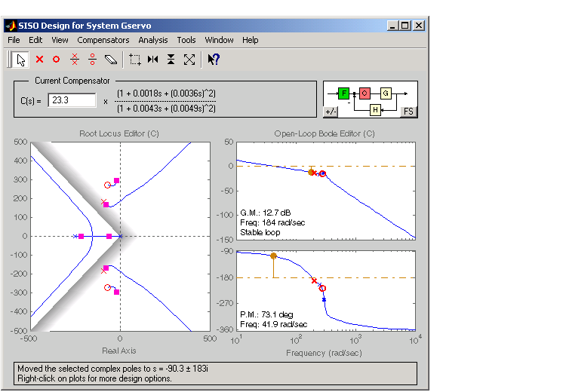Viewport: 566px width, 392px height.
Task: Activate the horizontal zoom in X tool
Action: pyautogui.click(x=153, y=59)
